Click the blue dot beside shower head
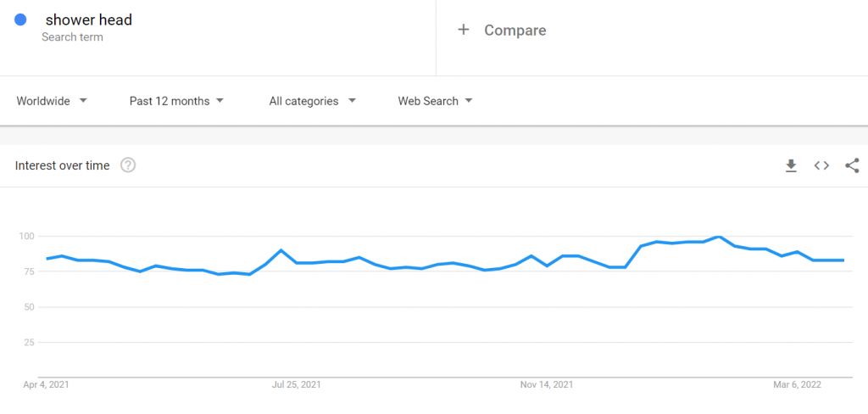Image resolution: width=868 pixels, height=414 pixels. tap(21, 20)
